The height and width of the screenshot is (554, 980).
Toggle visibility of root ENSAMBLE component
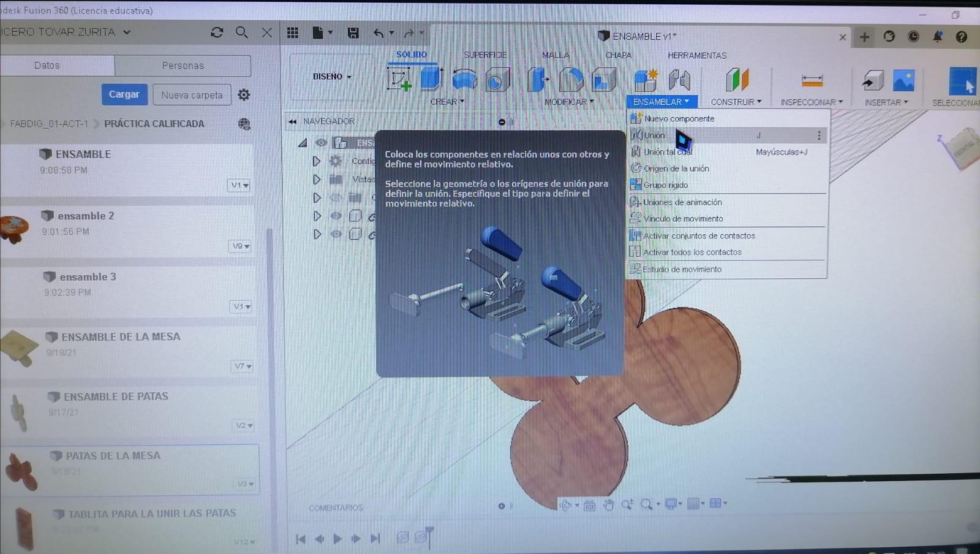pos(321,143)
